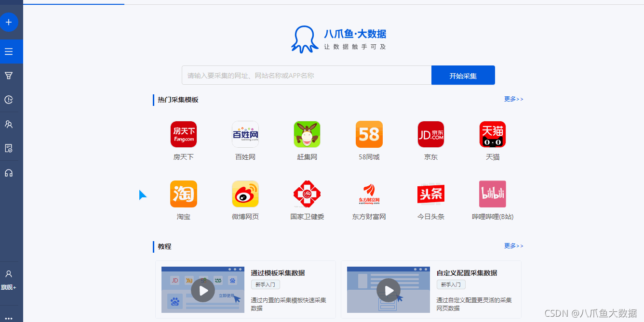Open 更多>> next to 热门采集模板
The image size is (644, 322).
tap(514, 99)
